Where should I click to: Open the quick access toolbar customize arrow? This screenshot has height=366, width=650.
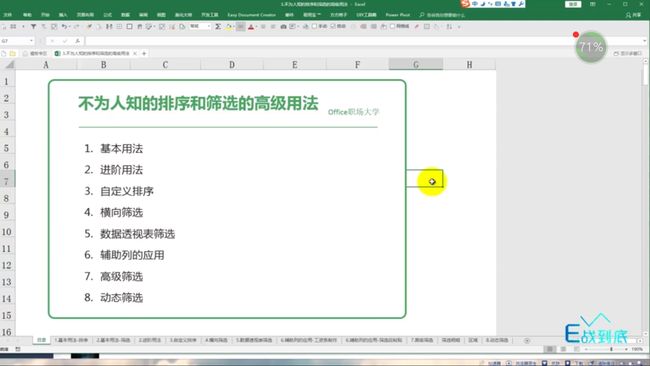pos(459,27)
